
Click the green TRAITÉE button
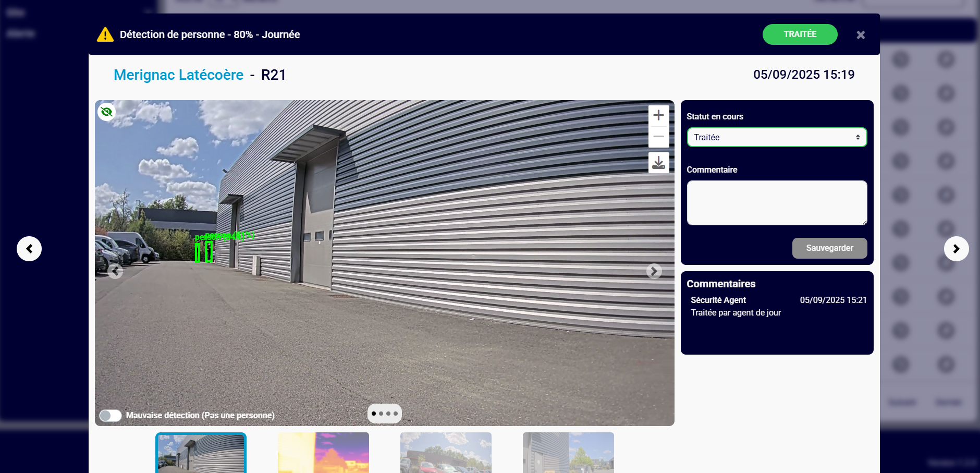(x=800, y=34)
